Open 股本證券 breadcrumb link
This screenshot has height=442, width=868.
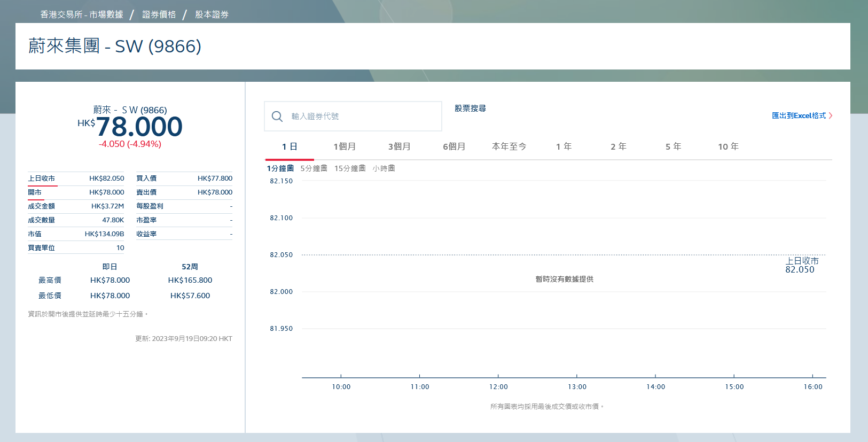coord(212,14)
